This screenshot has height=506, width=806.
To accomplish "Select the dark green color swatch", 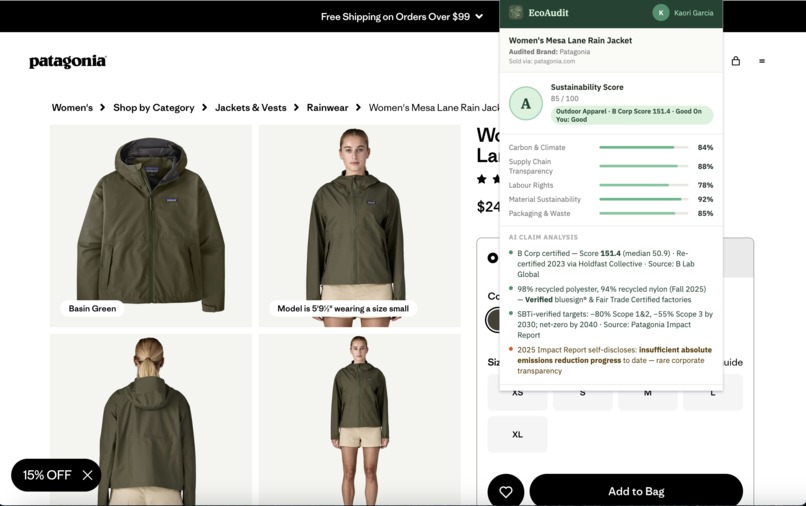I will [492, 320].
